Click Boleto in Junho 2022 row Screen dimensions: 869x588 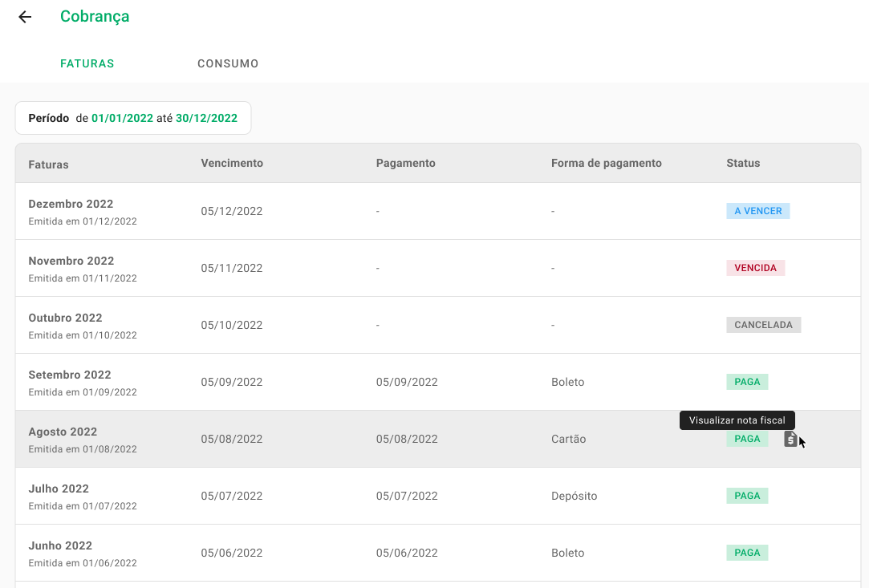[567, 553]
